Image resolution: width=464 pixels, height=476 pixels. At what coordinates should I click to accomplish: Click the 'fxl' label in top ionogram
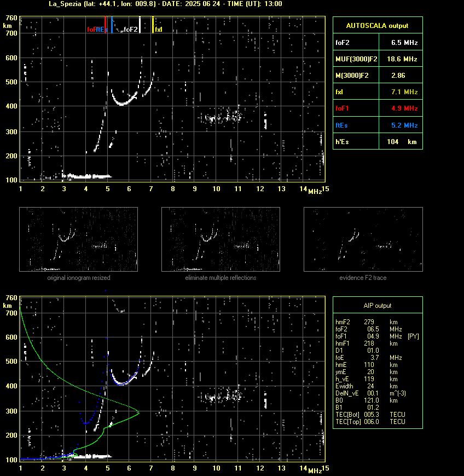click(x=159, y=30)
